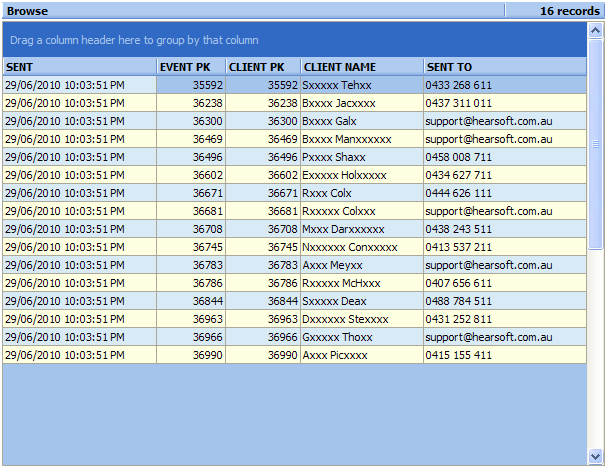
Task: Click phone number 0407 656 611
Action: coord(458,283)
